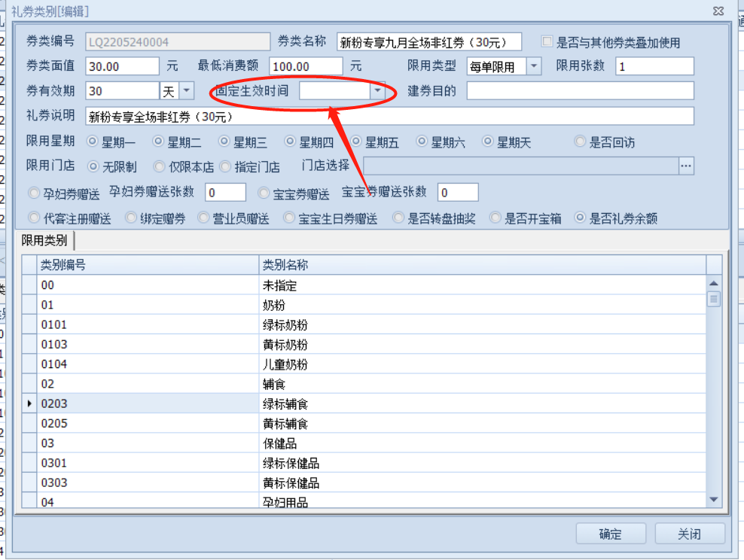Expand the 固定生效时间 dropdown arrow
The height and width of the screenshot is (560, 744).
pyautogui.click(x=378, y=90)
